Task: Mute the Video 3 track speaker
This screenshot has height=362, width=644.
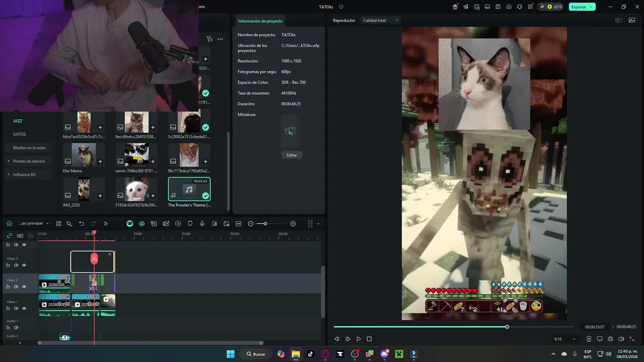Action: pyautogui.click(x=16, y=265)
